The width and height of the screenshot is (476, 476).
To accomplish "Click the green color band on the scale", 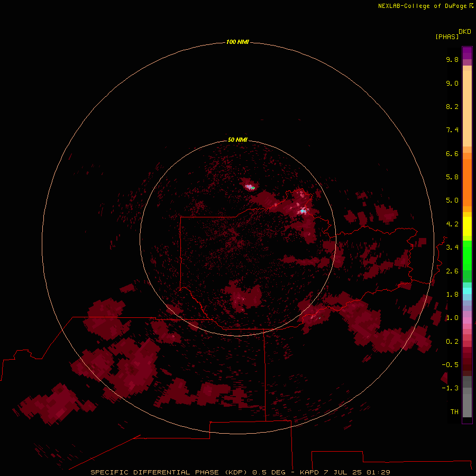I will pyautogui.click(x=467, y=255).
